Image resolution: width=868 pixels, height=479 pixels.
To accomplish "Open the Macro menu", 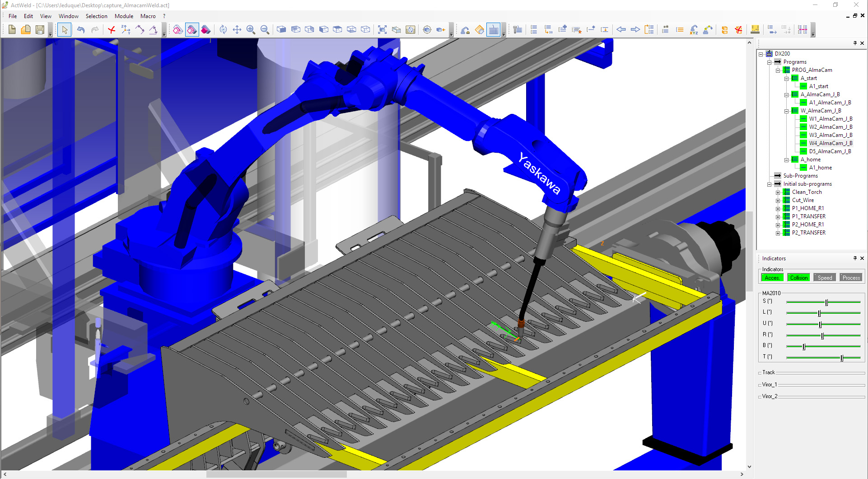I will point(148,16).
